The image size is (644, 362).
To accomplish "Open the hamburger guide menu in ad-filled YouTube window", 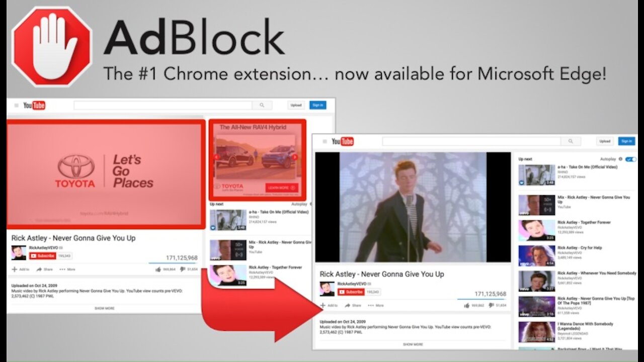I will (17, 105).
